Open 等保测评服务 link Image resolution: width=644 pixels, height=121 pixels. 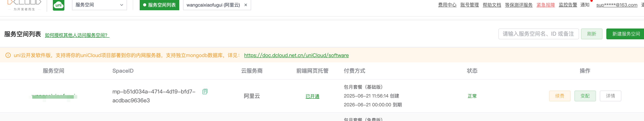pos(519,5)
